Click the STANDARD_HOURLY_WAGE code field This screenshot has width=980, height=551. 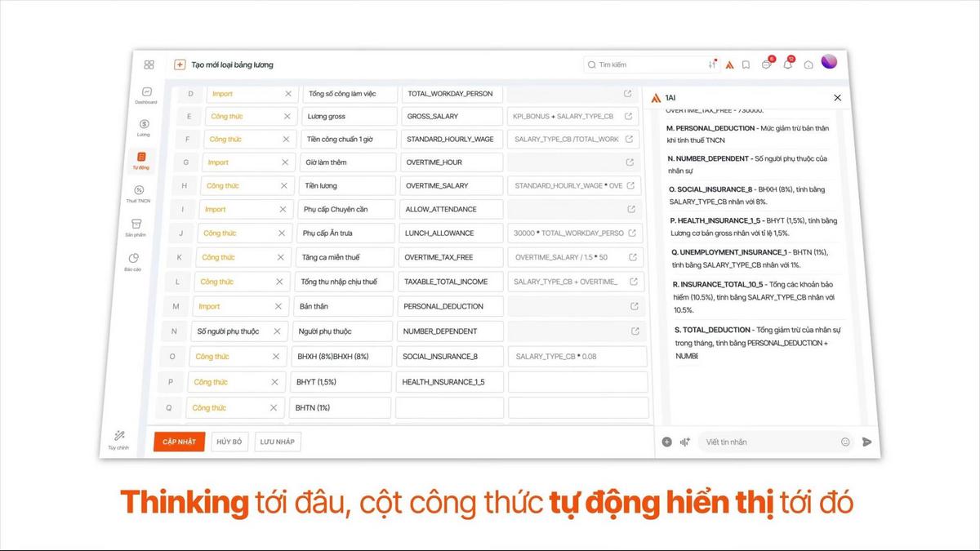pos(452,139)
